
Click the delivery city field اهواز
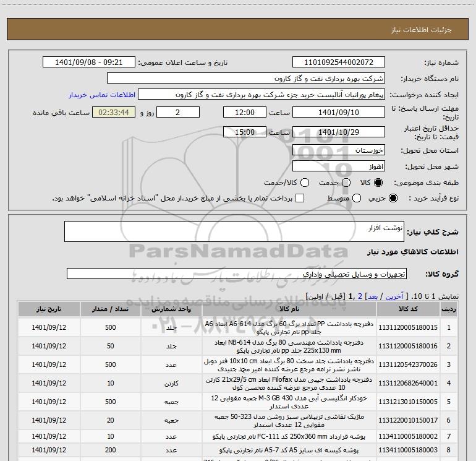(339, 166)
